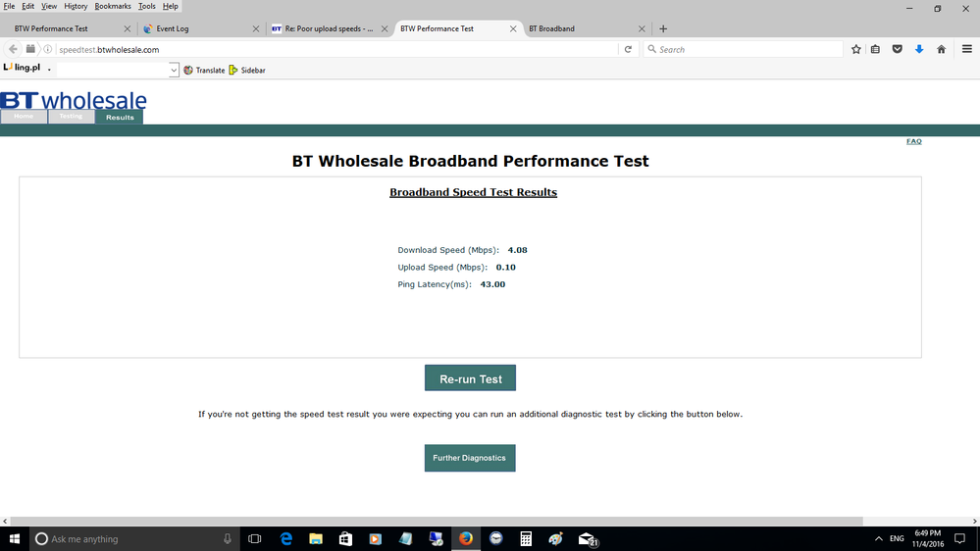Image resolution: width=980 pixels, height=551 pixels.
Task: Open the Bookmarks menu
Action: [113, 6]
